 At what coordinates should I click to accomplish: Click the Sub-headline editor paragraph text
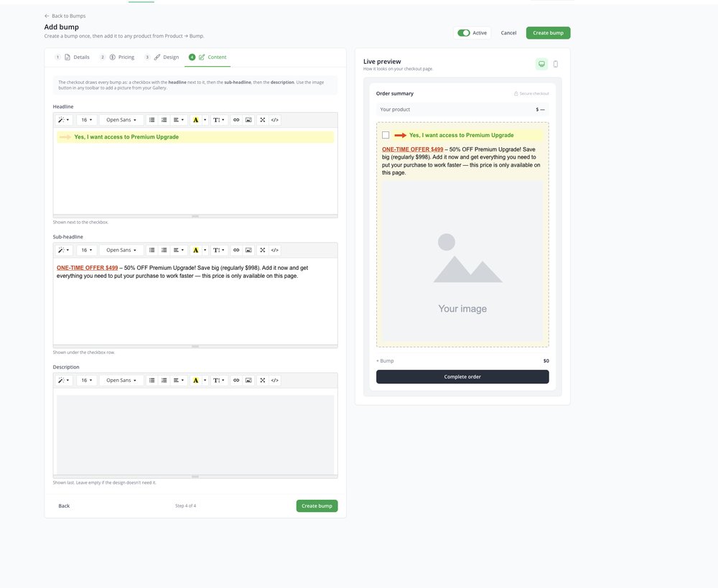[182, 271]
